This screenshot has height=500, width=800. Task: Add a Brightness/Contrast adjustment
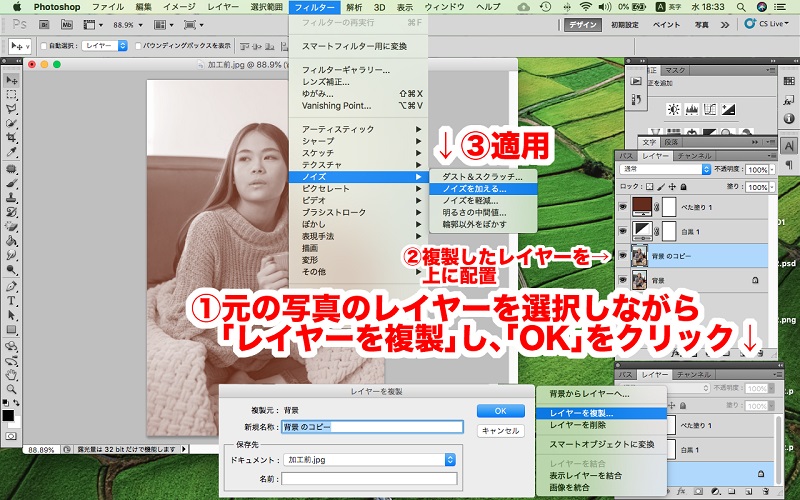[673, 109]
